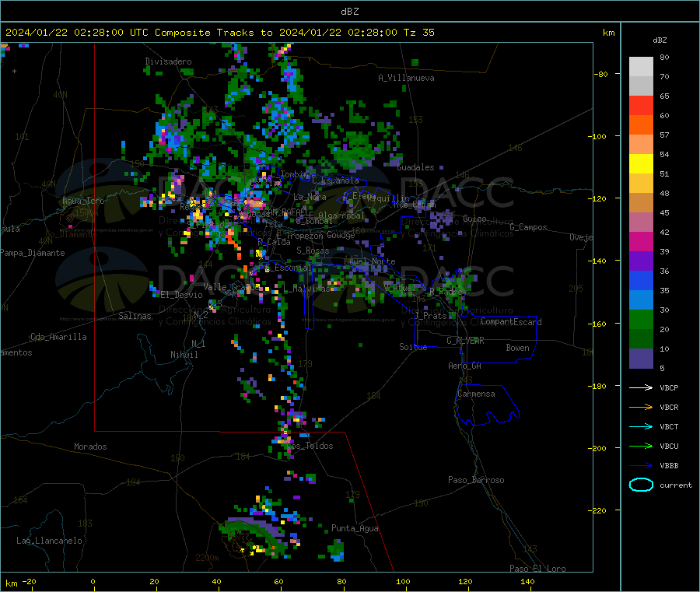Click the 'Soitue' place label
This screenshot has width=700, height=592.
(x=413, y=347)
